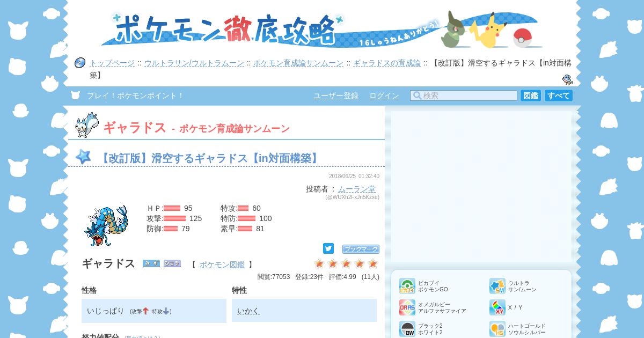The width and height of the screenshot is (644, 338).
Task: Focus the 検索 search field
Action: pos(464,95)
